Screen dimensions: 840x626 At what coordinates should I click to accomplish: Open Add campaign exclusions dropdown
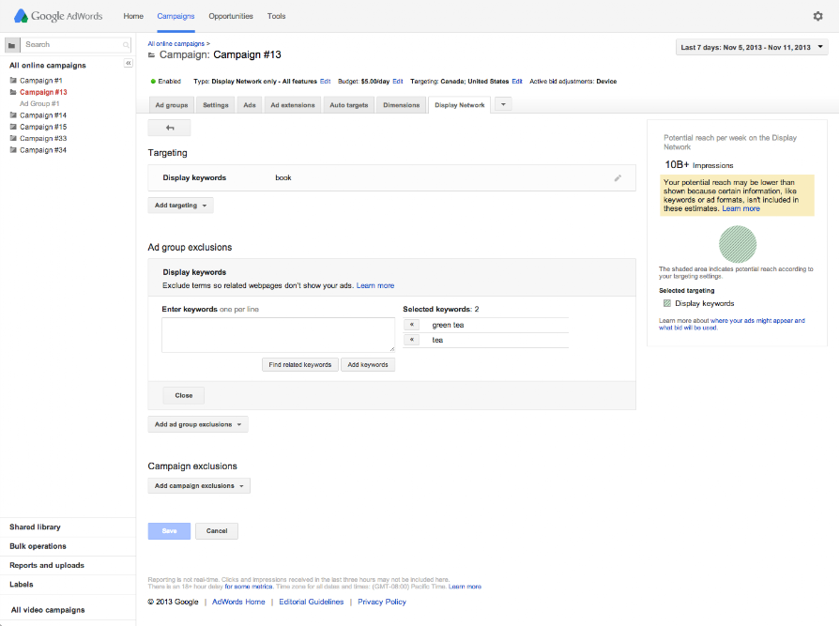199,486
